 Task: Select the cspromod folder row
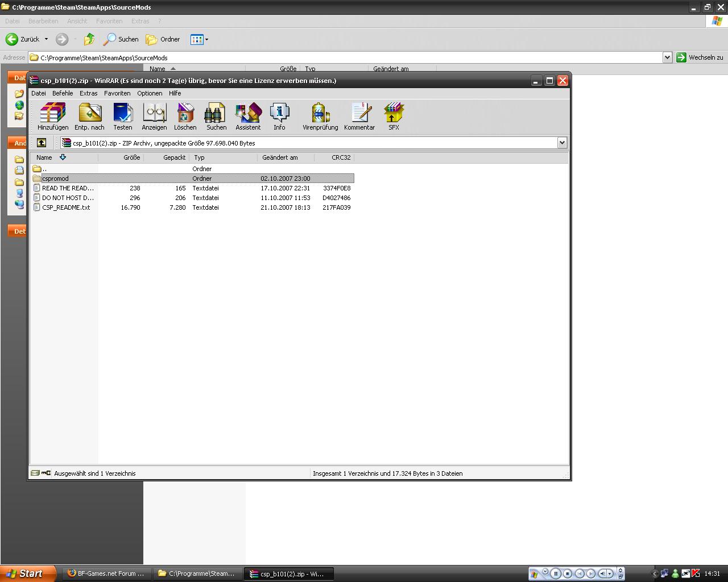point(193,178)
